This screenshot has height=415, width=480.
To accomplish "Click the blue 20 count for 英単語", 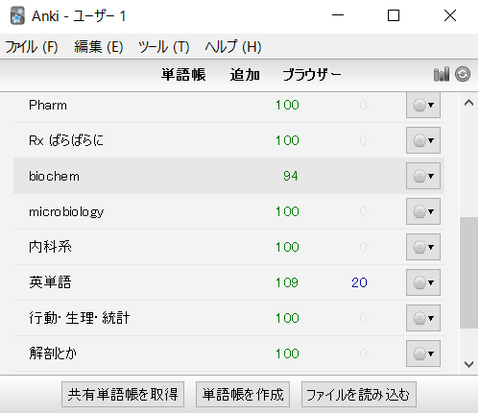I will click(x=359, y=283).
